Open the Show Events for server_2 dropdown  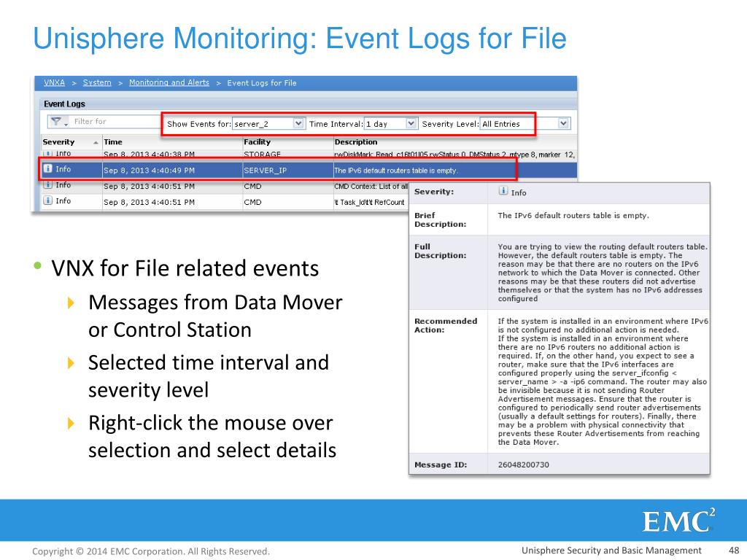point(298,123)
